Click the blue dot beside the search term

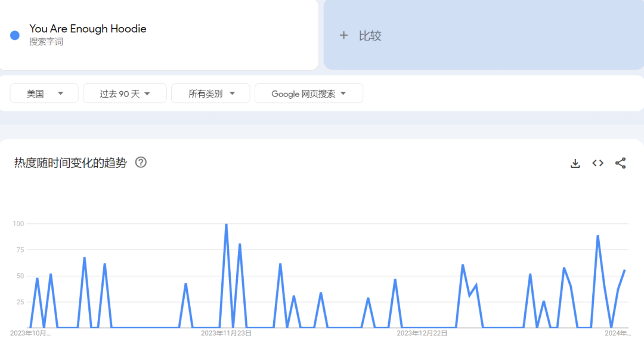[x=15, y=35]
